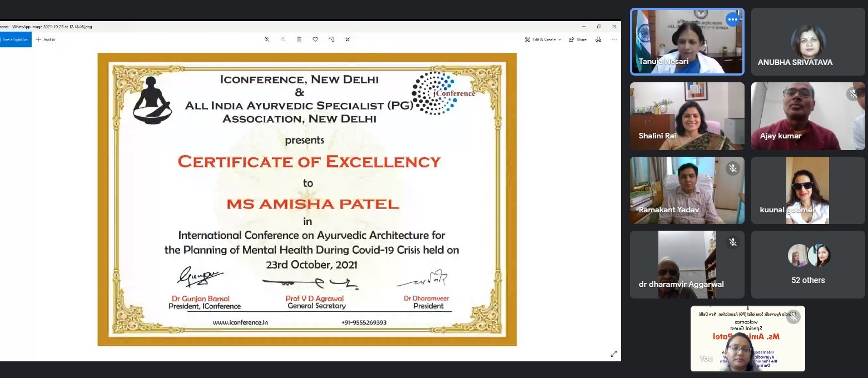
Task: Click the signatory name 'Dr Dharamveer'
Action: point(426,299)
